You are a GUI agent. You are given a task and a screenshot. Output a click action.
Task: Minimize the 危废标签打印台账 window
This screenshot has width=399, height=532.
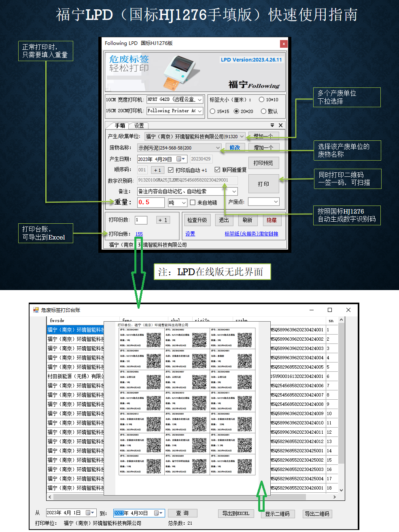coord(312,310)
